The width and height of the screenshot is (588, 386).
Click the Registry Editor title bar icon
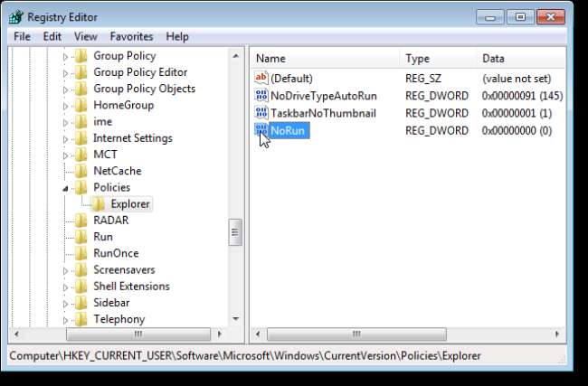(16, 17)
